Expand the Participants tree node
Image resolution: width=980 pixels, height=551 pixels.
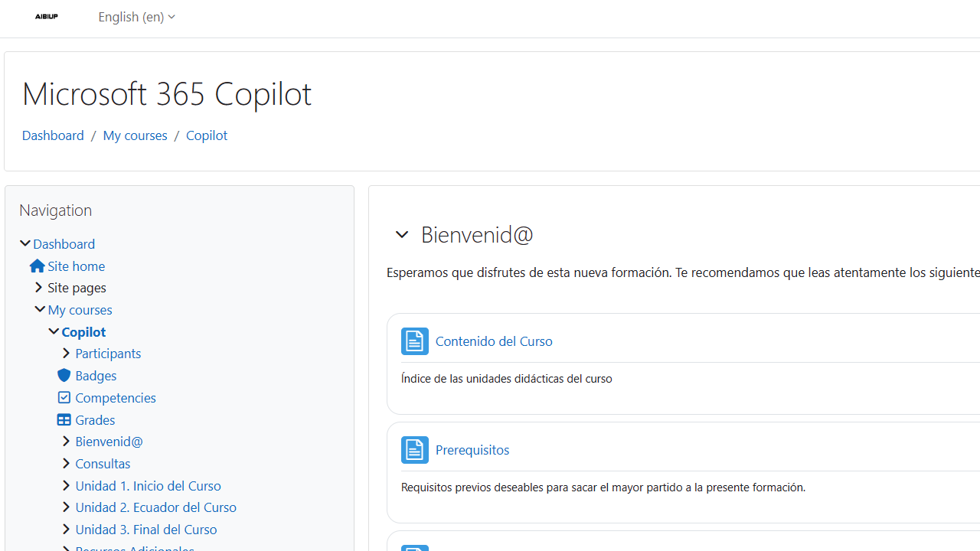click(66, 353)
